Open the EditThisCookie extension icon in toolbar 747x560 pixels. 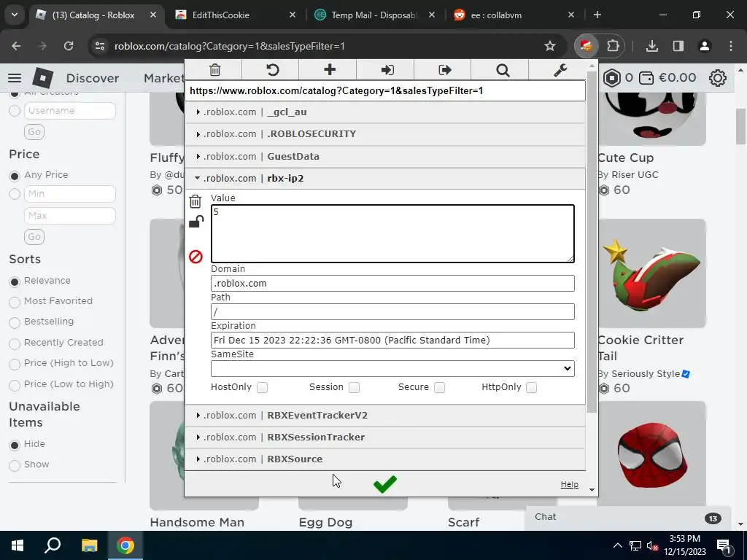click(x=586, y=46)
